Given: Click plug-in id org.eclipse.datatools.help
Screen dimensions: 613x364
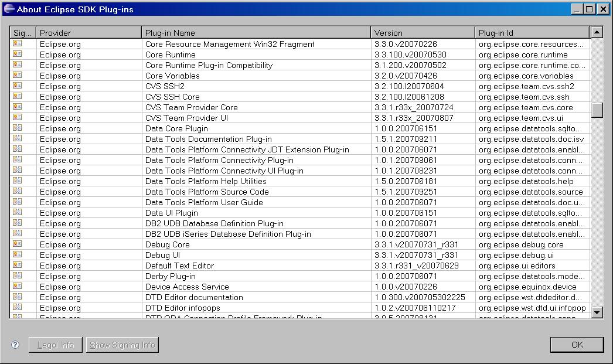Looking at the screenshot, I should tap(526, 181).
